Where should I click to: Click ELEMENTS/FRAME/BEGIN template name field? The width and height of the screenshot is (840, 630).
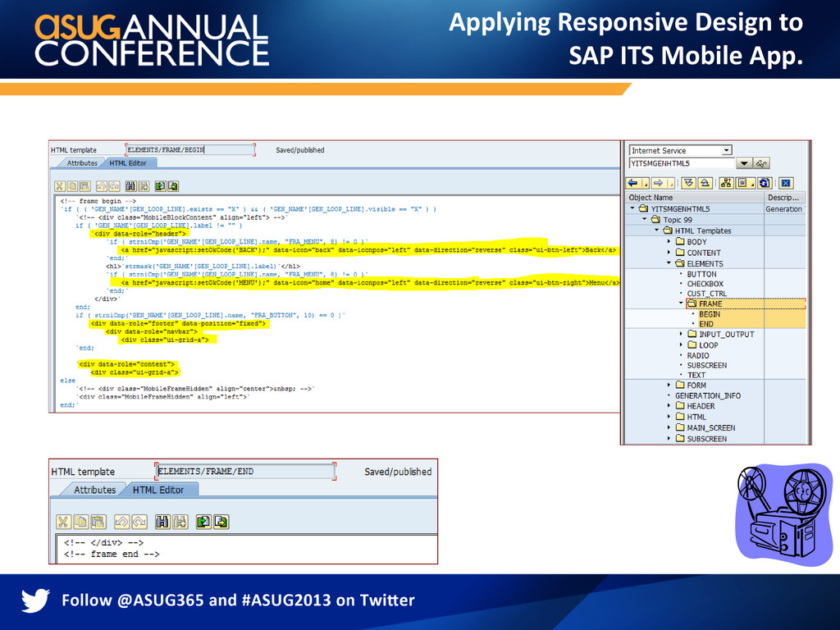190,150
